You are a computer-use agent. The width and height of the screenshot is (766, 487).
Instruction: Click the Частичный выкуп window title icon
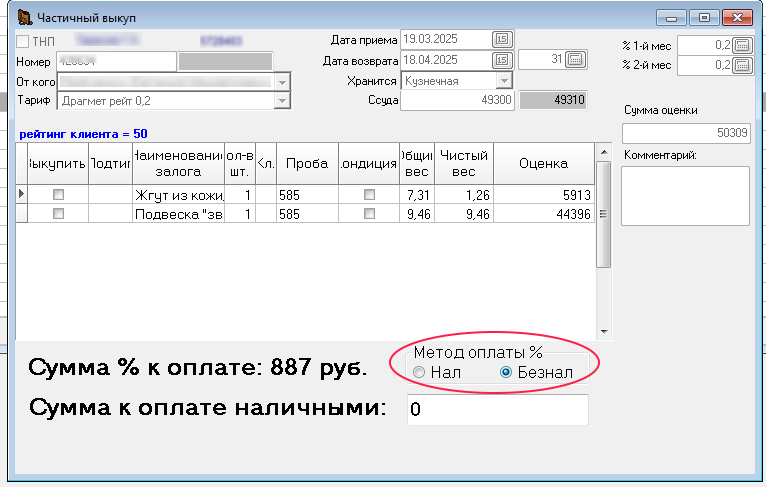click(x=25, y=18)
